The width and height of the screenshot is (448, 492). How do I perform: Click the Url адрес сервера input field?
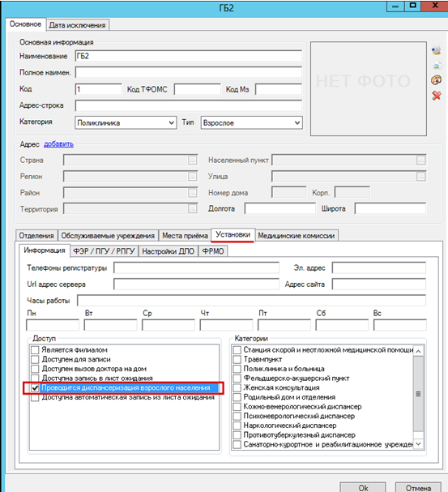196,285
